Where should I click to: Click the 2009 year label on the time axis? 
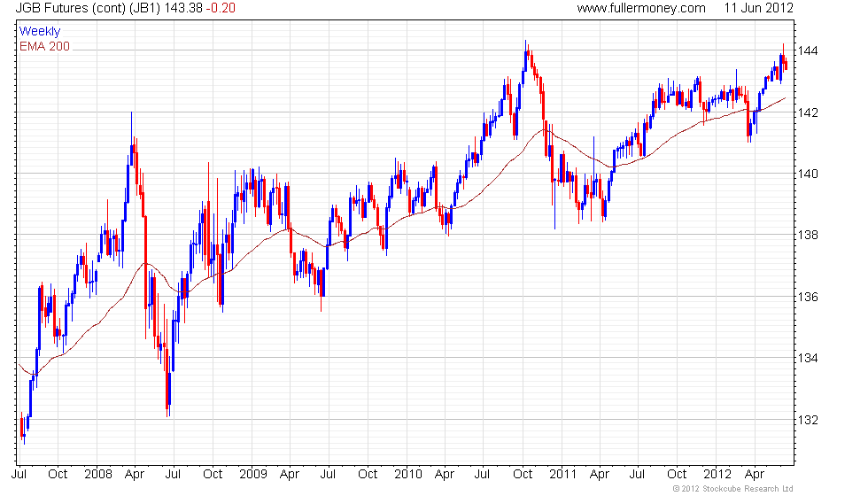253,475
